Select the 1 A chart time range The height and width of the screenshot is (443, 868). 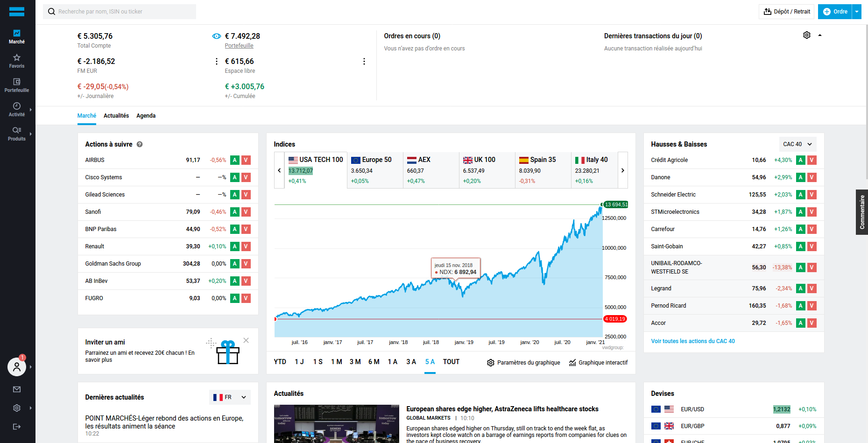392,362
